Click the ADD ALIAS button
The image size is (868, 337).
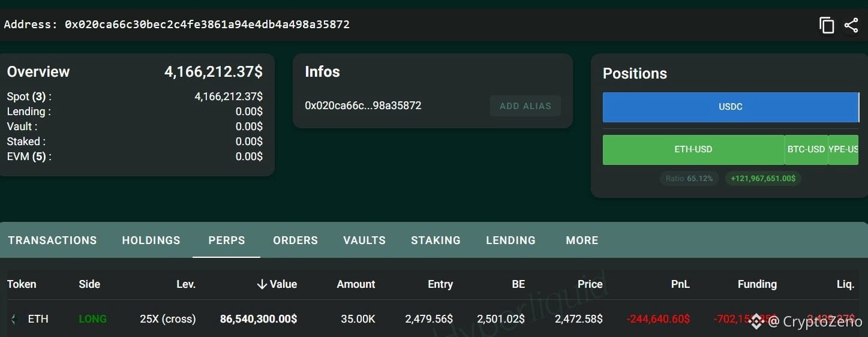(x=525, y=106)
